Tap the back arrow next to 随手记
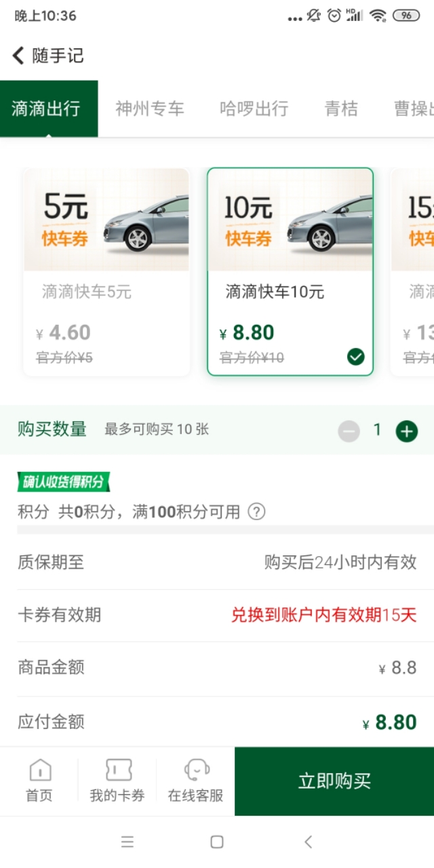The height and width of the screenshot is (868, 434). (x=17, y=56)
